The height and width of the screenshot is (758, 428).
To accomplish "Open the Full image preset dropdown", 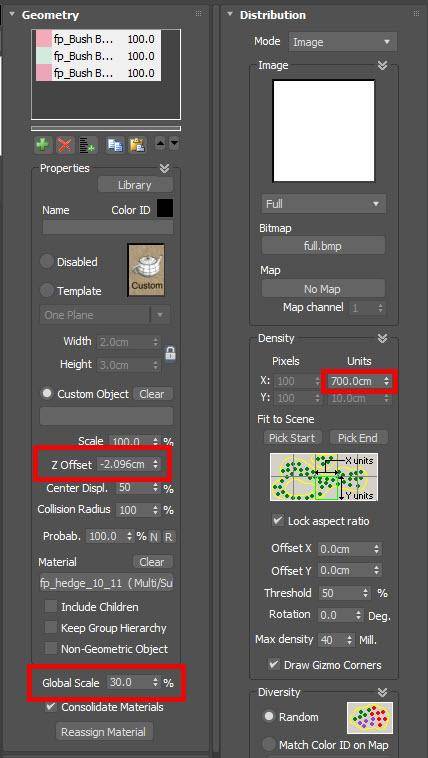I will pos(324,204).
